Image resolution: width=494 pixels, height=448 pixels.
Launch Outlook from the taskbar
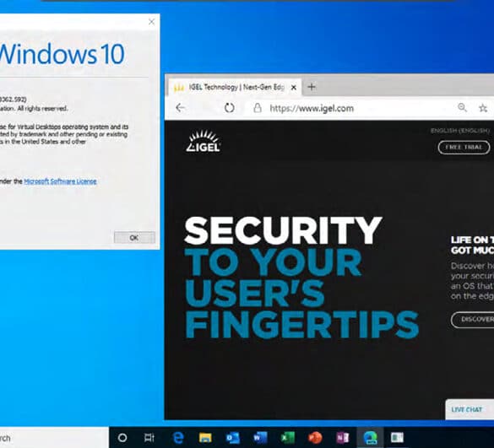pos(233,438)
